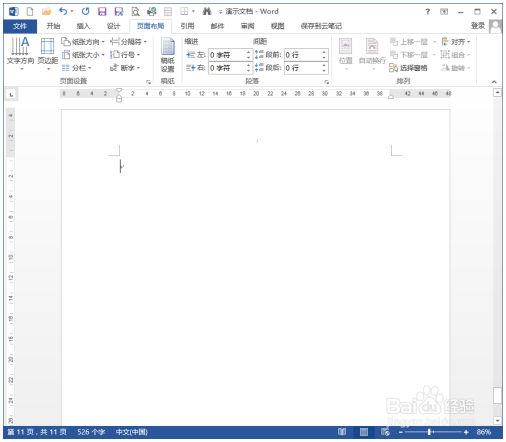The height and width of the screenshot is (442, 506).
Task: Switch to Print Layout view in status bar
Action: (x=364, y=432)
